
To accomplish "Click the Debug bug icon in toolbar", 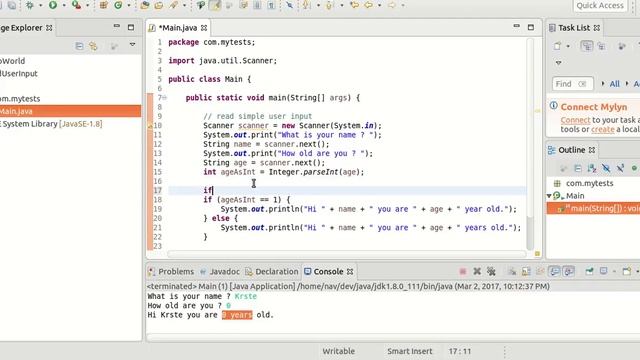I will [29, 5].
